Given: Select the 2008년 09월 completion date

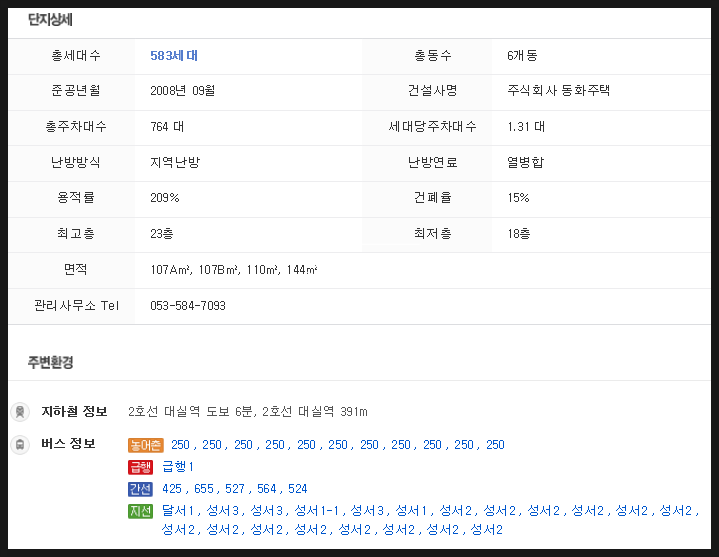Looking at the screenshot, I should (183, 90).
